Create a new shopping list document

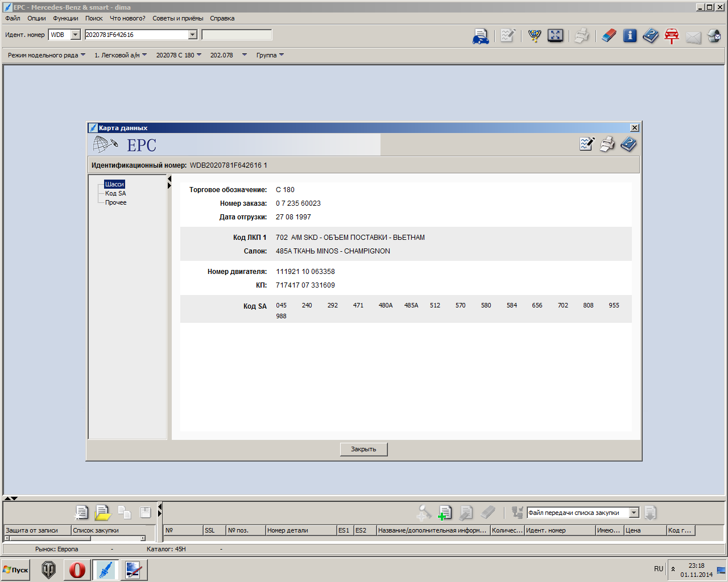81,512
